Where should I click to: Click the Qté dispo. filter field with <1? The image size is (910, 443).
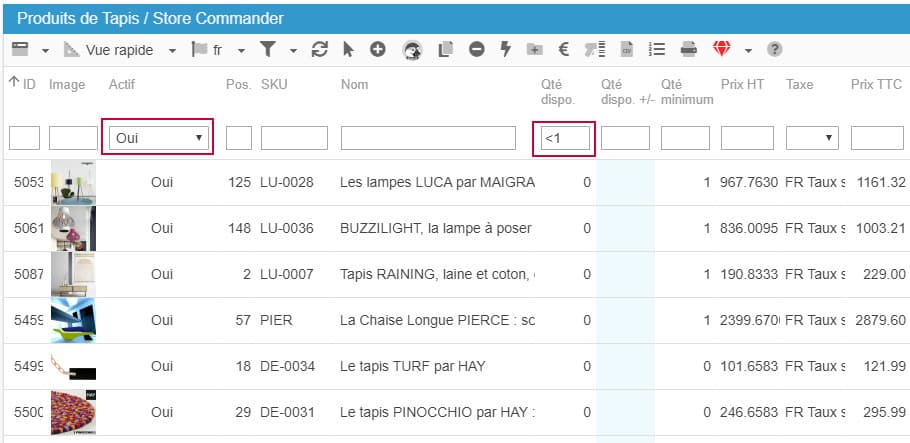[x=564, y=138]
